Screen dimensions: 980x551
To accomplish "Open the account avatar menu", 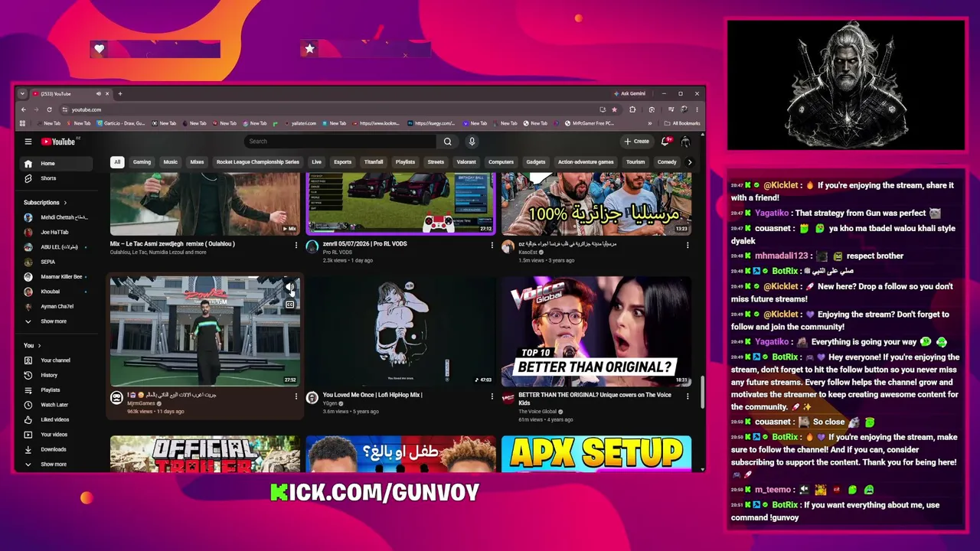I will [686, 142].
